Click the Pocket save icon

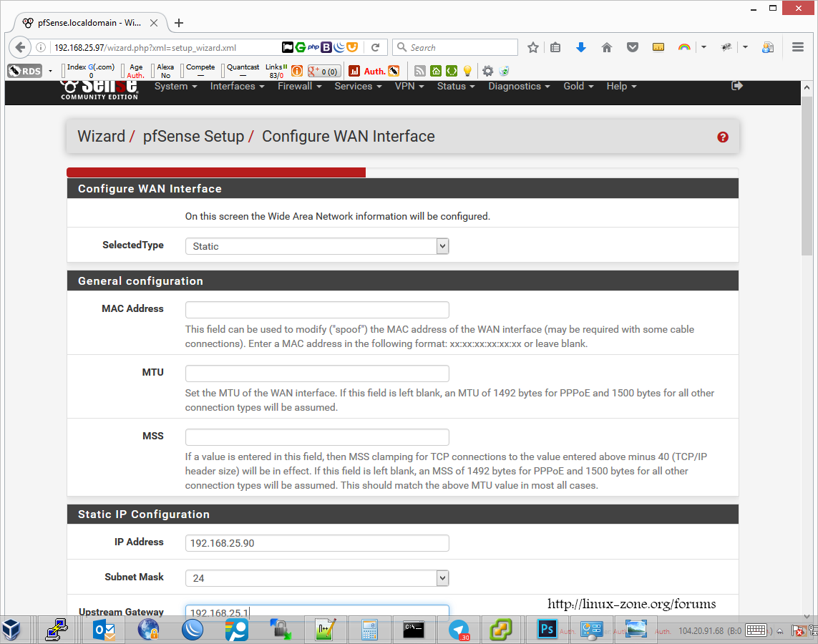pyautogui.click(x=633, y=48)
